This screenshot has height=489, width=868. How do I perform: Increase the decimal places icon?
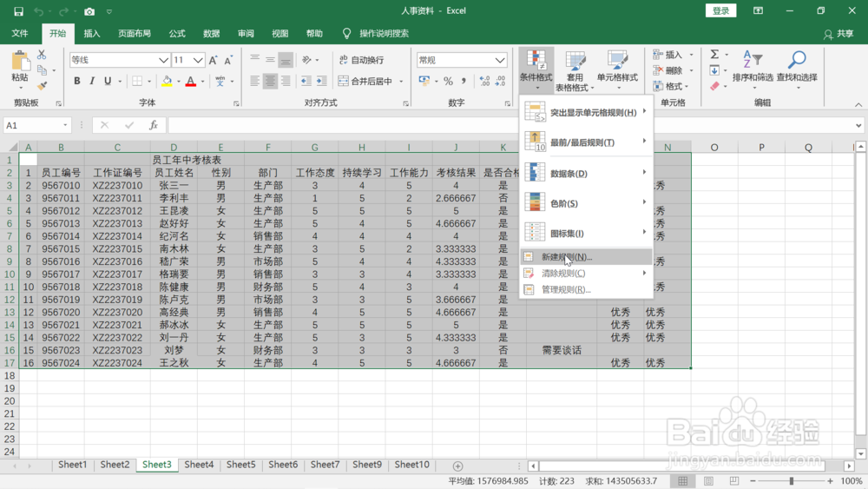coord(485,82)
